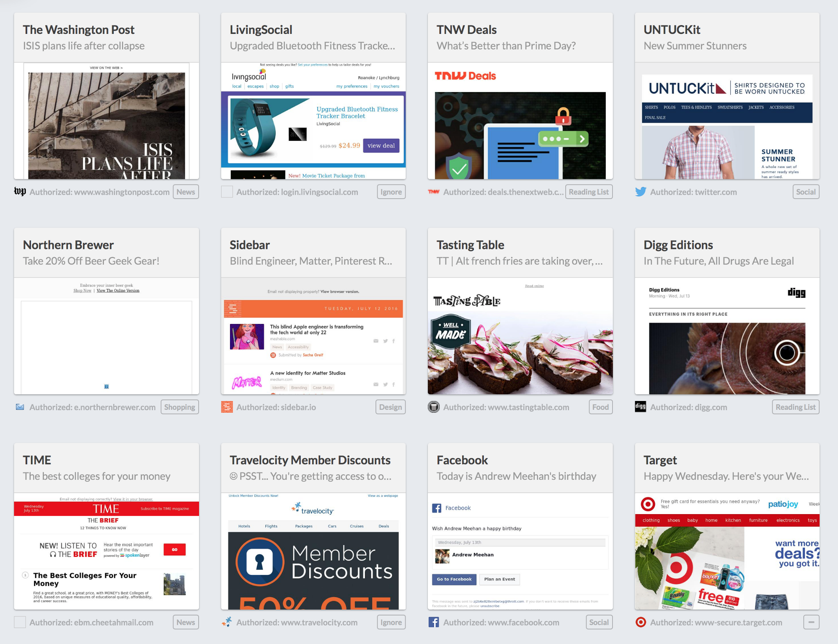Click the Tasting Table logo in preview

tap(466, 301)
